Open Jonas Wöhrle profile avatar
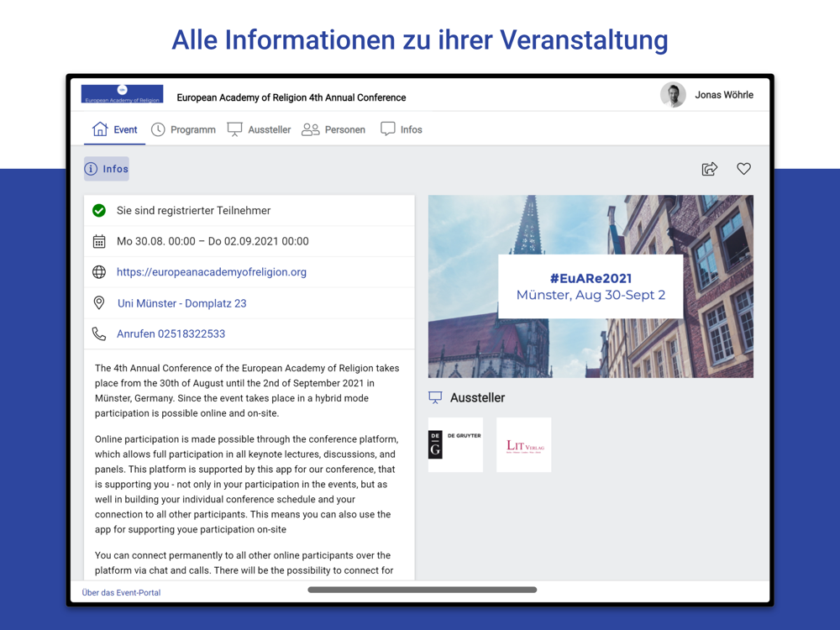The height and width of the screenshot is (630, 840). coord(673,96)
